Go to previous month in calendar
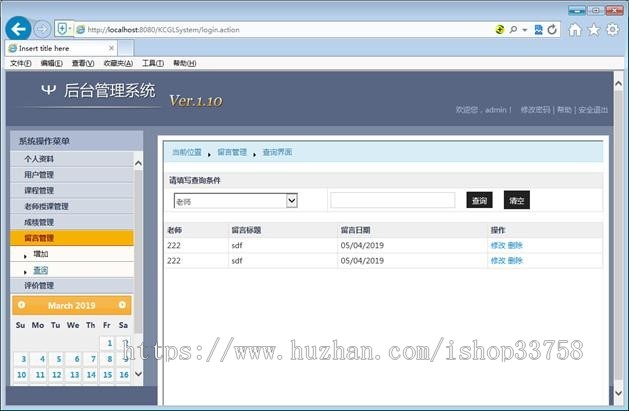Viewport: 629px width, 411px height. (x=22, y=305)
